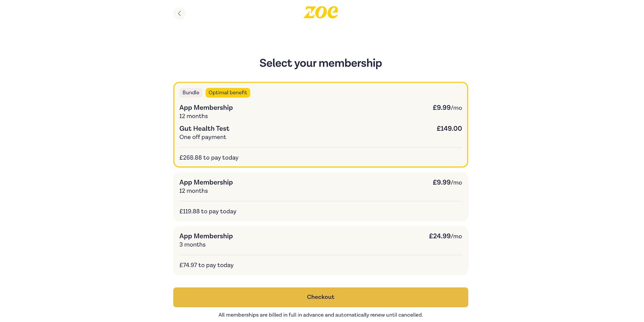Click the Select your membership heading
This screenshot has width=644, height=322.
pos(321,63)
